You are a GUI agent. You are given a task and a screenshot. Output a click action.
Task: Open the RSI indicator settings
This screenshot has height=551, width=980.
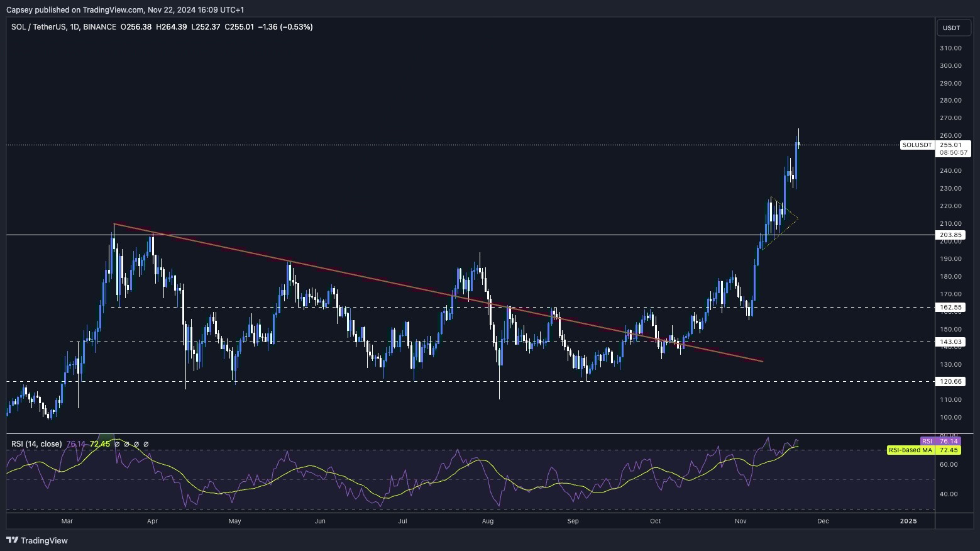pos(127,444)
